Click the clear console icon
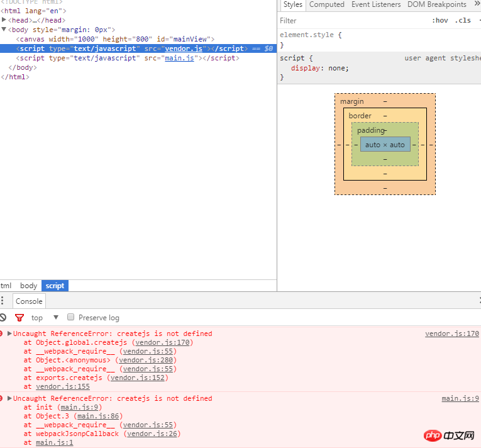Image resolution: width=481 pixels, height=448 pixels. click(3, 318)
